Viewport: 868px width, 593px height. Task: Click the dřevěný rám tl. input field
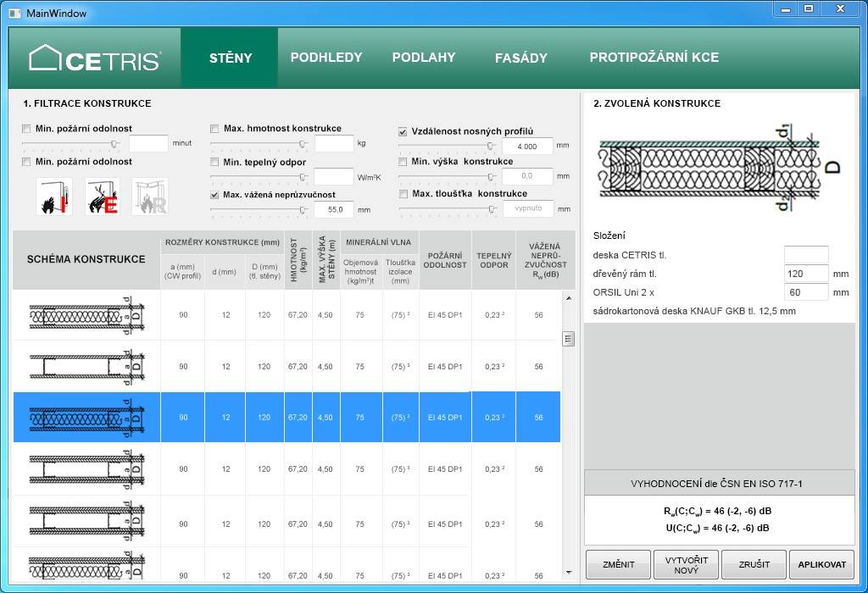pyautogui.click(x=806, y=274)
